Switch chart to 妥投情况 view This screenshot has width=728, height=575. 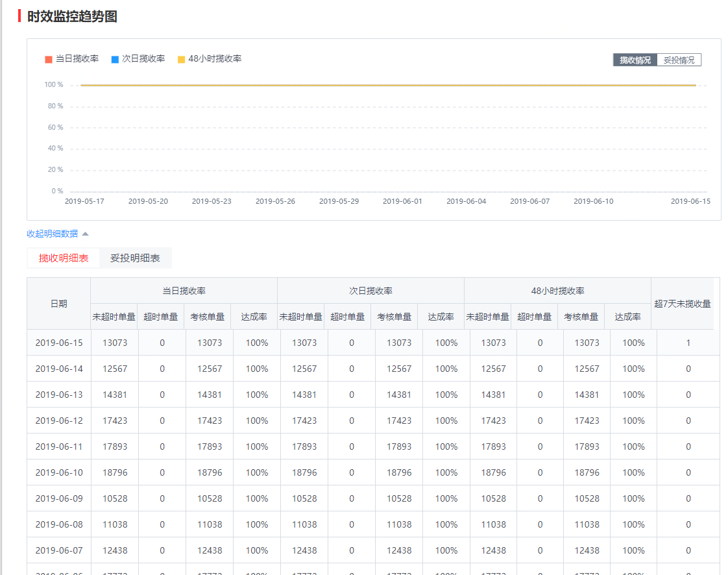pyautogui.click(x=679, y=60)
